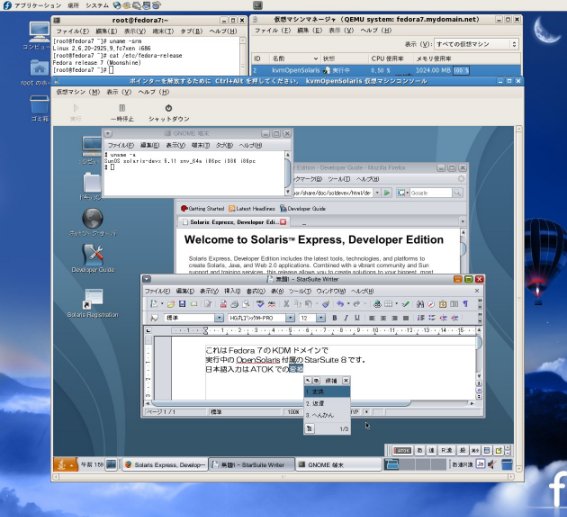Click the Styles and Formatting icon in Writer
This screenshot has width=567, height=517.
click(154, 318)
